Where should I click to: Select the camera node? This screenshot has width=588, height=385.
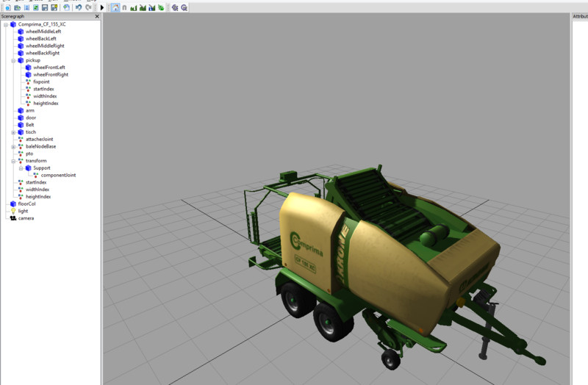(26, 218)
